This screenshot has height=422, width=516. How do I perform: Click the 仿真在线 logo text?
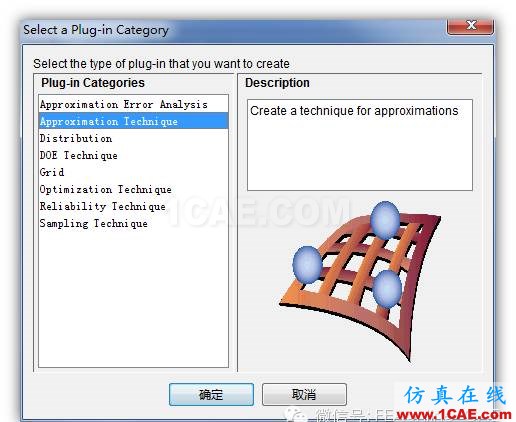tap(455, 395)
